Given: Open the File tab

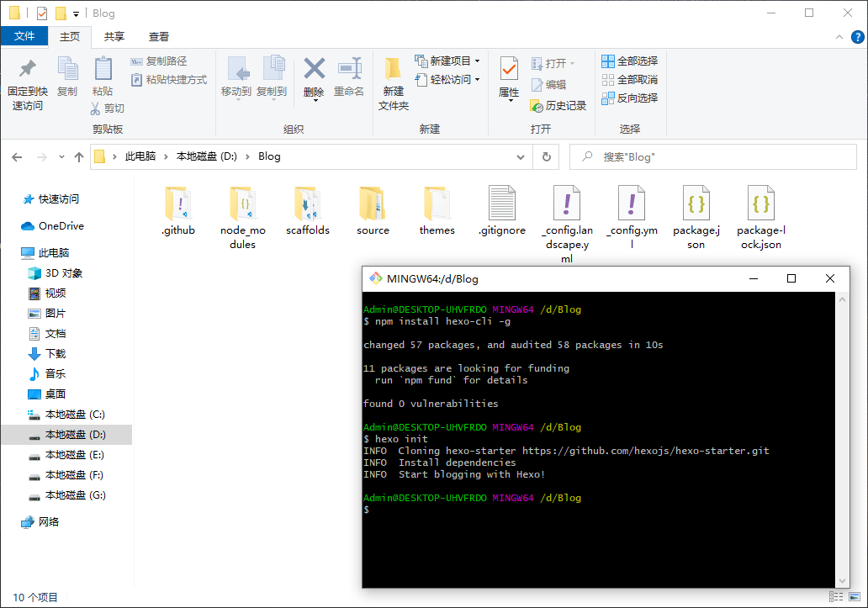Looking at the screenshot, I should point(24,36).
